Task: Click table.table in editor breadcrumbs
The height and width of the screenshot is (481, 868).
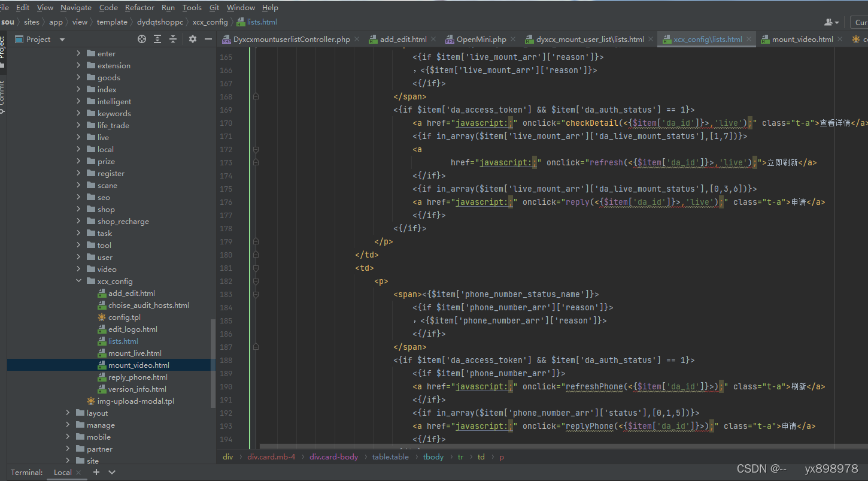Action: (390, 456)
